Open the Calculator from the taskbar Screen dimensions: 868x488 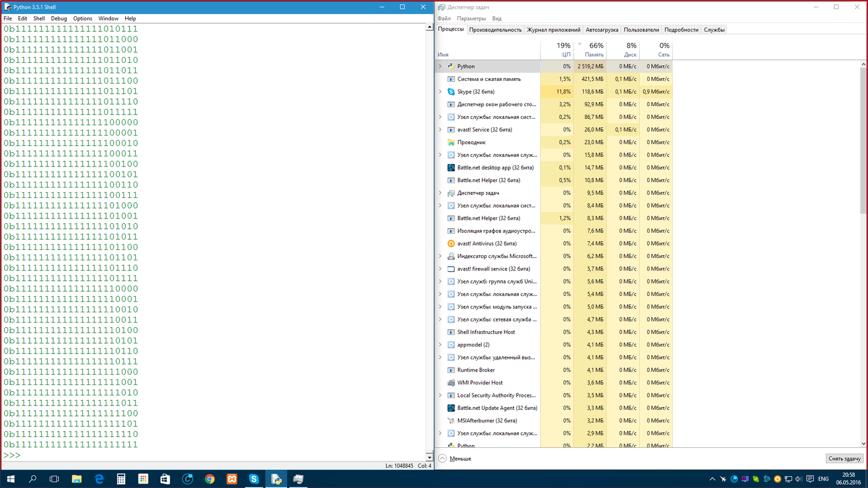121,479
